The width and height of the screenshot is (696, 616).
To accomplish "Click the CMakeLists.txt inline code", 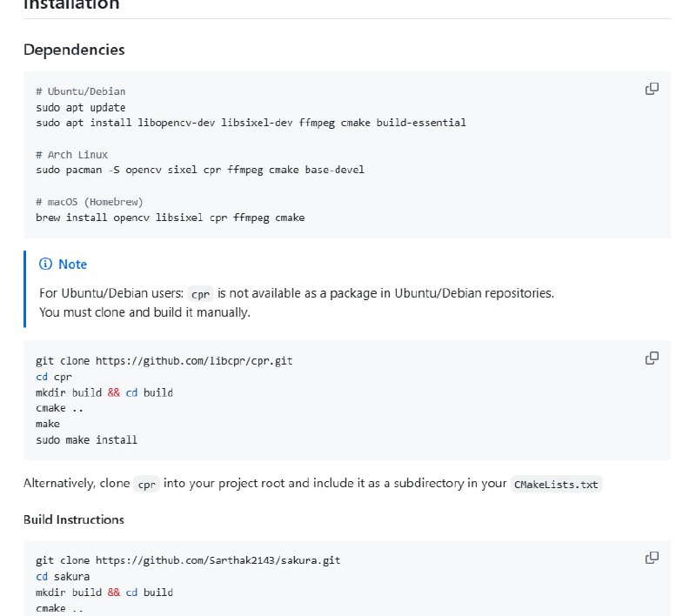I will point(557,485).
